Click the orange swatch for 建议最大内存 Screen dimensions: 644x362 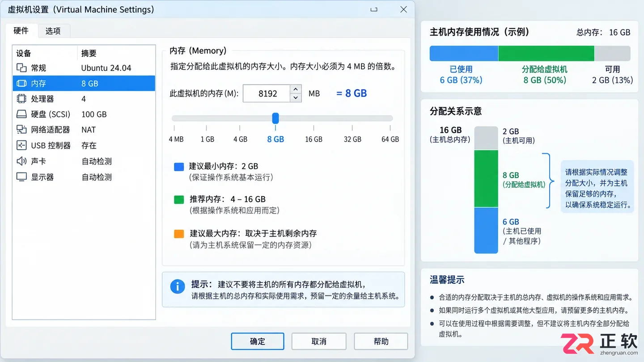coord(179,234)
